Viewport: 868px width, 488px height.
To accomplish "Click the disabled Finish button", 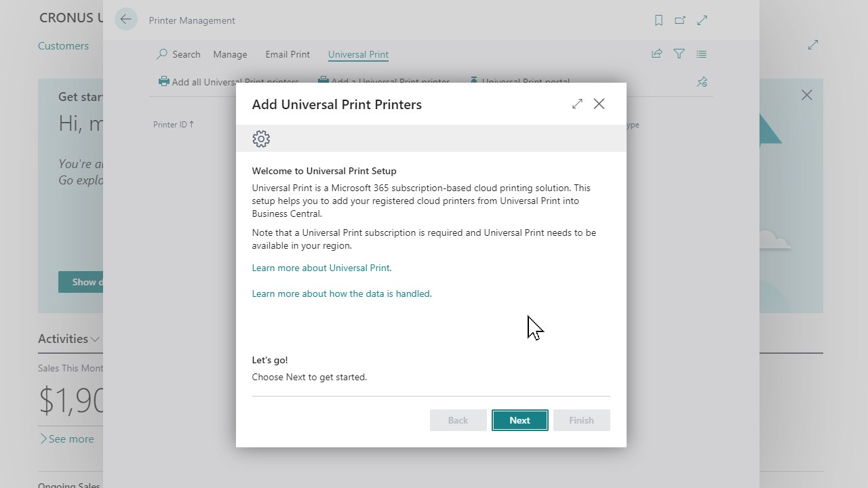I will click(581, 420).
